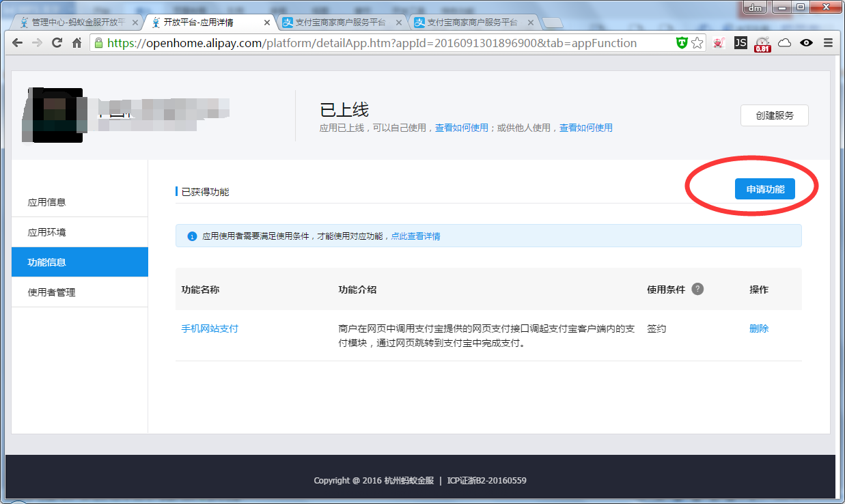
Task: Go back with browser back arrow
Action: tap(18, 42)
